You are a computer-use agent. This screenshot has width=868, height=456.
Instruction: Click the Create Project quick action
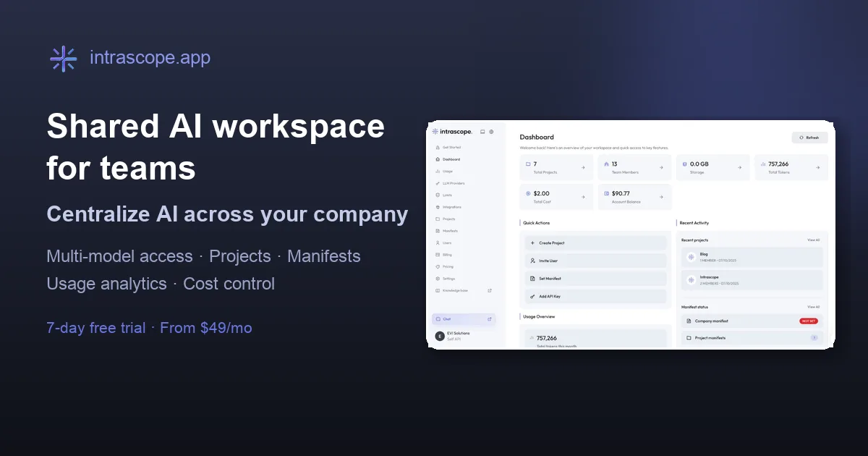595,243
